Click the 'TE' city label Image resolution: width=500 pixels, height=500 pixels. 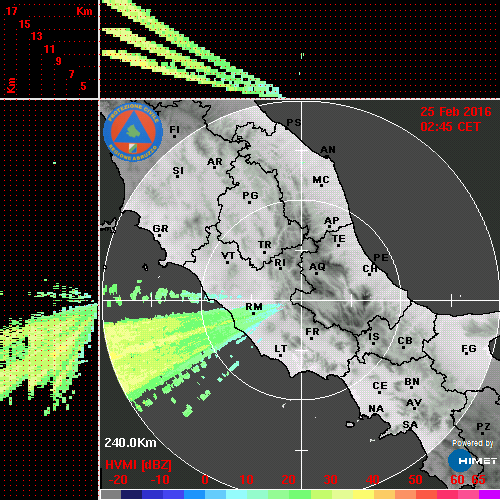[339, 239]
